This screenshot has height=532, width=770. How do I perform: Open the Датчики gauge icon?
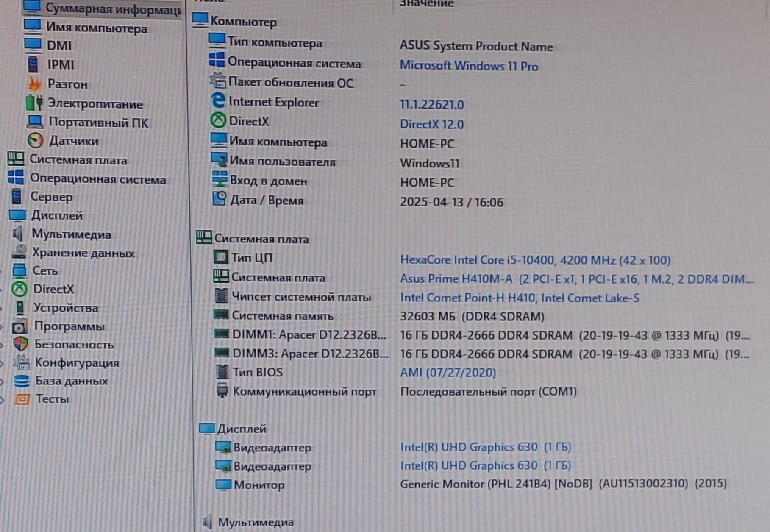tap(35, 141)
